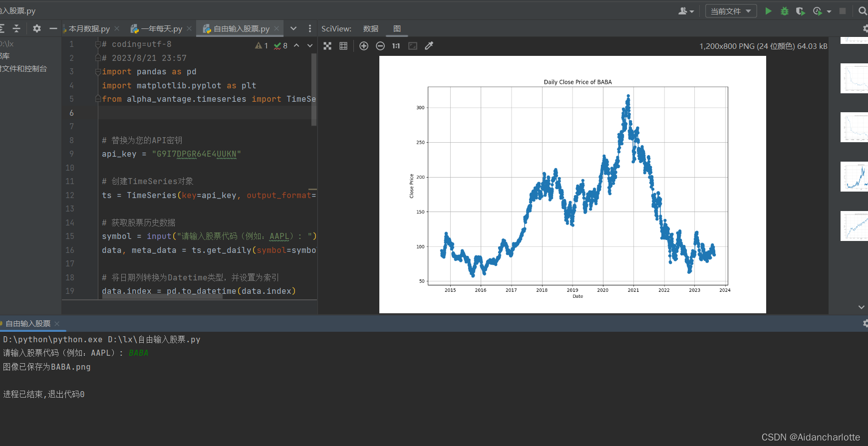Switch to 本月数据.py tab

(x=89, y=29)
